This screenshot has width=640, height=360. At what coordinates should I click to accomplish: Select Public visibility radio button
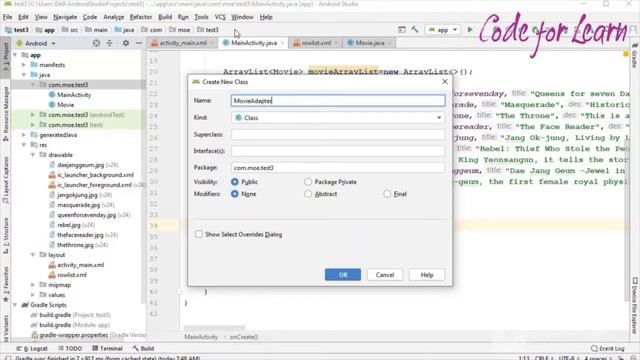235,182
